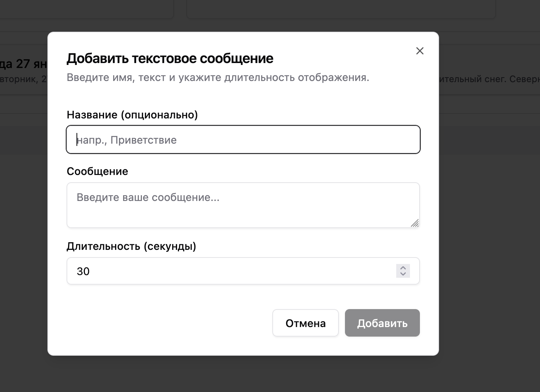Focus the Сообщение text area
The width and height of the screenshot is (540, 392).
[x=243, y=205]
